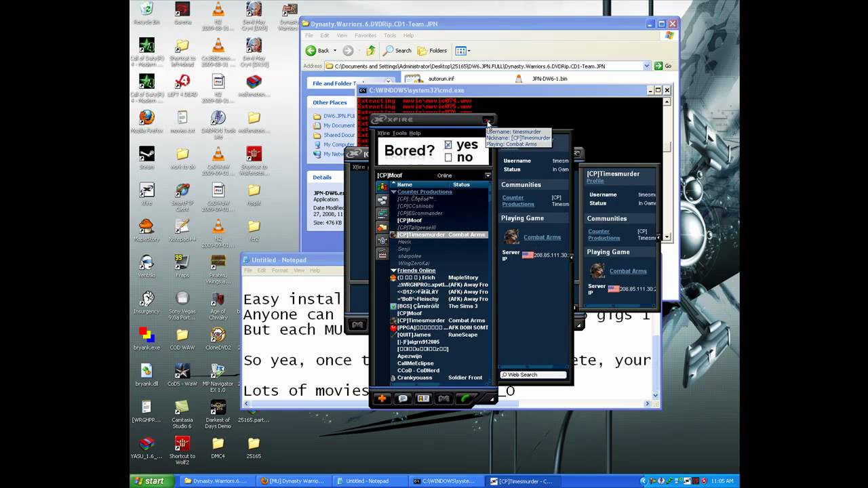
Task: Switch to Untitled - Notepad taskbar button
Action: [x=370, y=481]
